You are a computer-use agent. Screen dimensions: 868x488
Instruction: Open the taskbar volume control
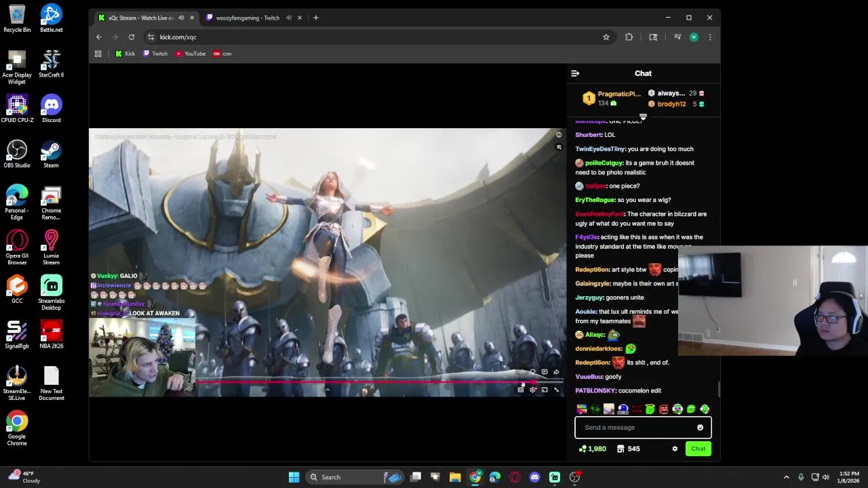[x=826, y=477]
